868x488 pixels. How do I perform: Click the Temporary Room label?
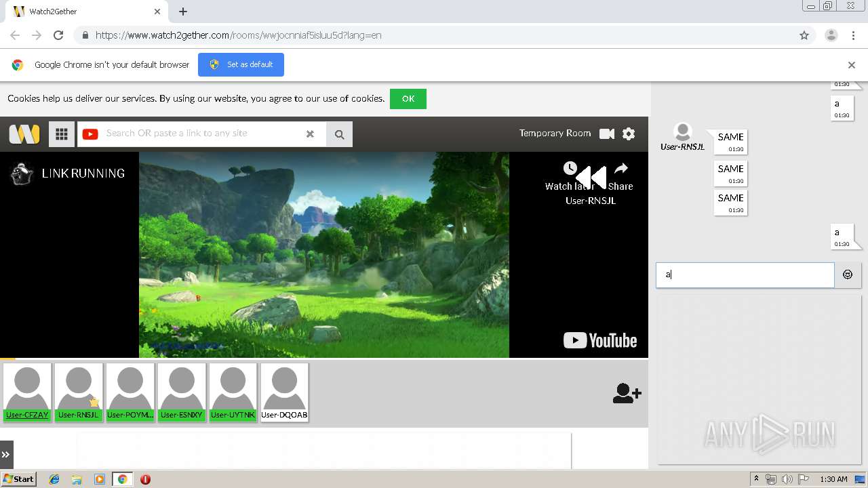pyautogui.click(x=555, y=133)
